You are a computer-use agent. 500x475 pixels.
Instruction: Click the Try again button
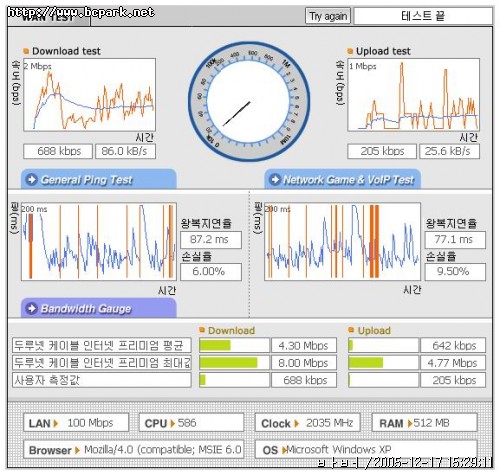[x=328, y=16]
